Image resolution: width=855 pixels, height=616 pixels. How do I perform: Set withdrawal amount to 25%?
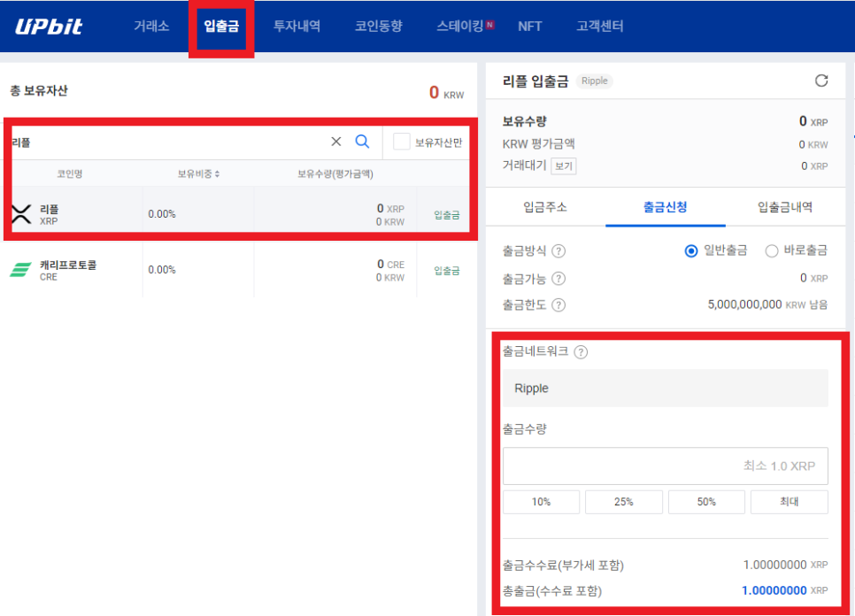(624, 502)
